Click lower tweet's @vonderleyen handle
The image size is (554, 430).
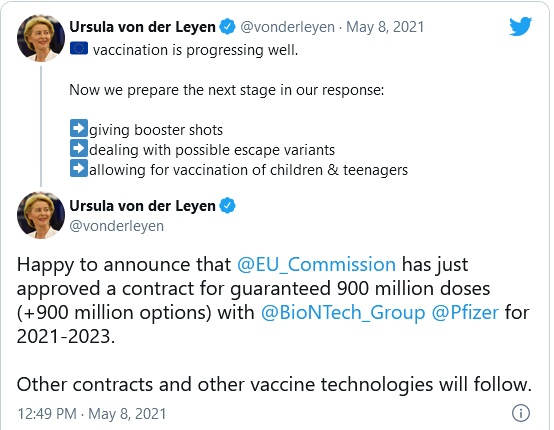117,226
